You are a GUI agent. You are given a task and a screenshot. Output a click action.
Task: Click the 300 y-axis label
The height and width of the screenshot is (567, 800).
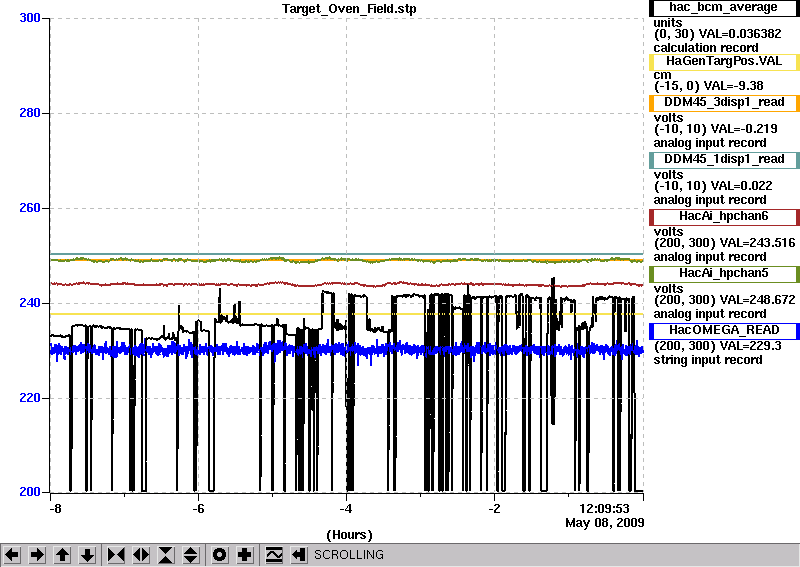tap(30, 18)
